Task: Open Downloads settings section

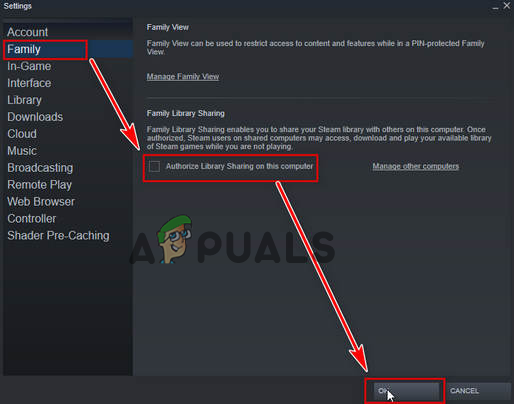Action: point(35,117)
